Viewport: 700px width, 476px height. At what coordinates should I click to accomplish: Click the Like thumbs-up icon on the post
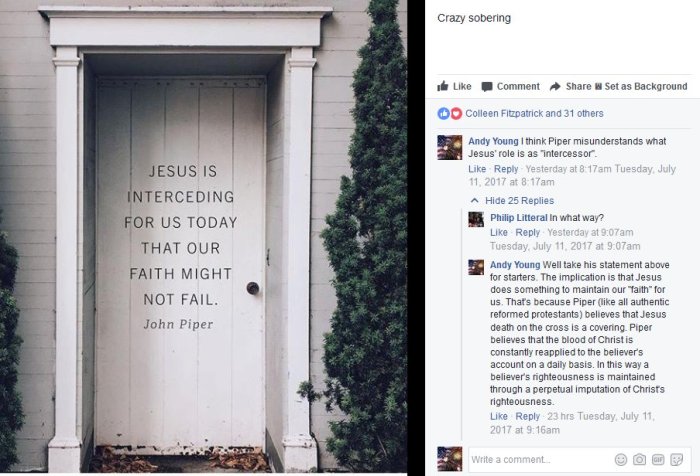[443, 86]
